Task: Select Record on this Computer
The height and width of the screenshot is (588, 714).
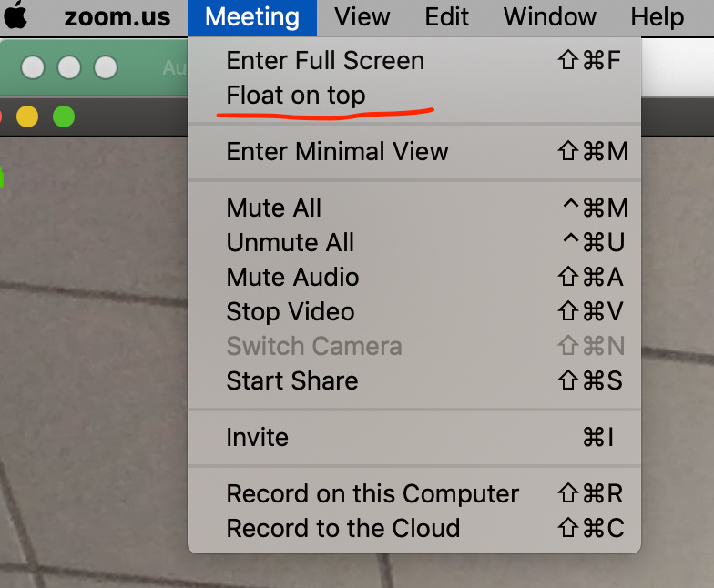Action: pyautogui.click(x=414, y=493)
